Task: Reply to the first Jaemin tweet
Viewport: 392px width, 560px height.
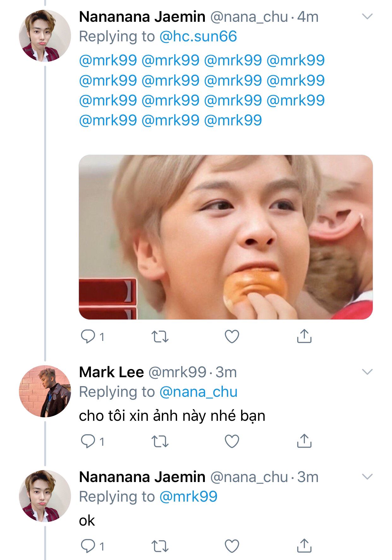Action: point(88,337)
